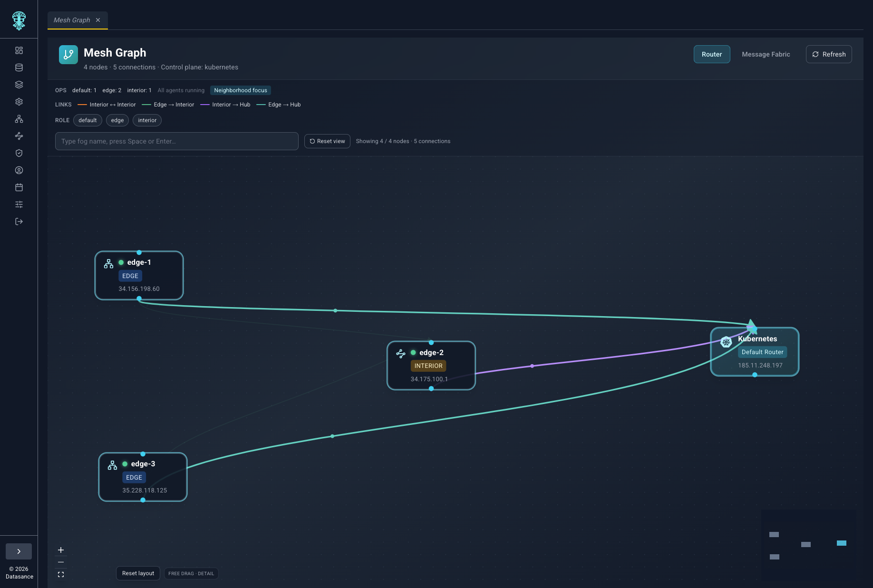Image resolution: width=873 pixels, height=588 pixels.
Task: Click midpoint of edge-3 to Kubernetes link
Action: click(332, 436)
